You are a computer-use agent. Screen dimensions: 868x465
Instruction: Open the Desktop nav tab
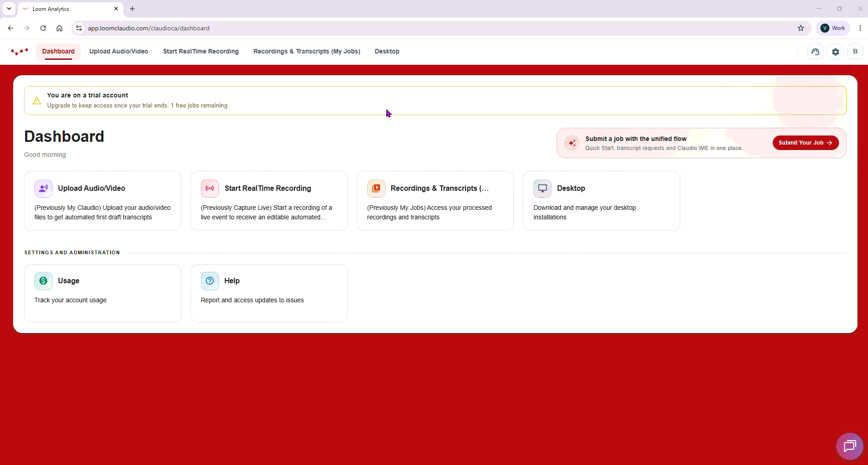click(x=387, y=51)
